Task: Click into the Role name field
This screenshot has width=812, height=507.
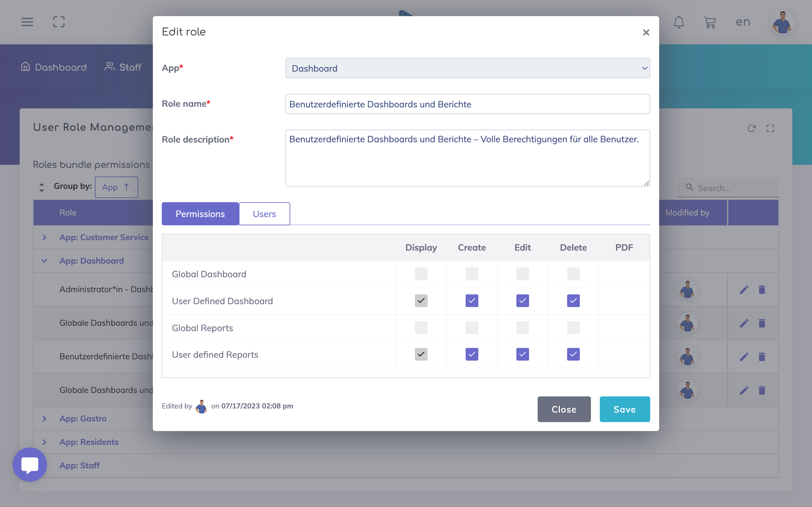Action: tap(468, 104)
